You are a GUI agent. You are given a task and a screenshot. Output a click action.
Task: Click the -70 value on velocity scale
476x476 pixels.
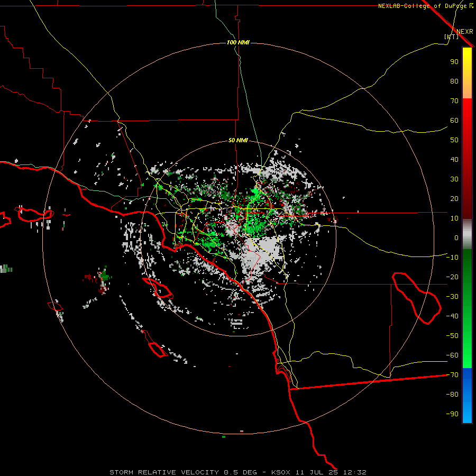[452, 375]
